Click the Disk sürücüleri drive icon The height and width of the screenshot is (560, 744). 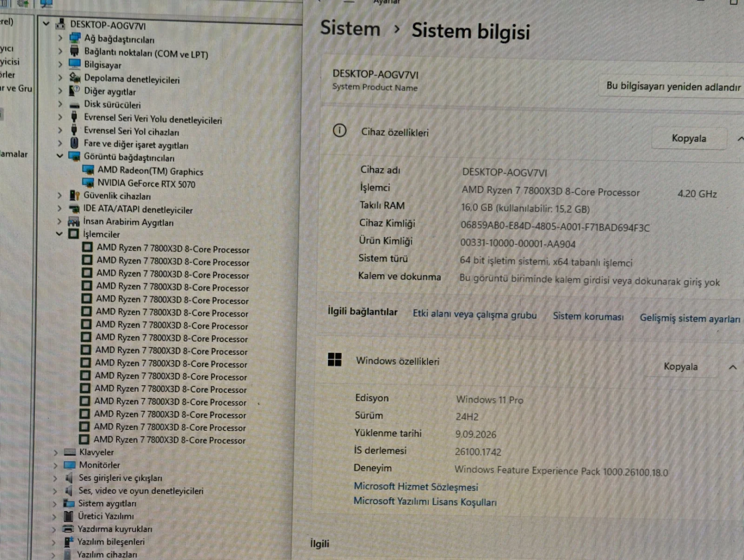tap(74, 105)
